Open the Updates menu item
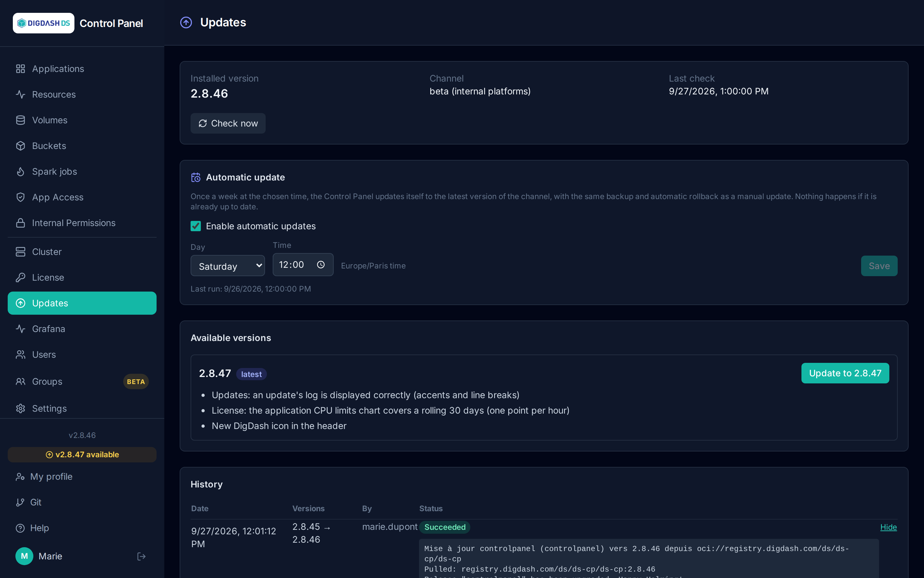Image resolution: width=924 pixels, height=578 pixels. [82, 303]
